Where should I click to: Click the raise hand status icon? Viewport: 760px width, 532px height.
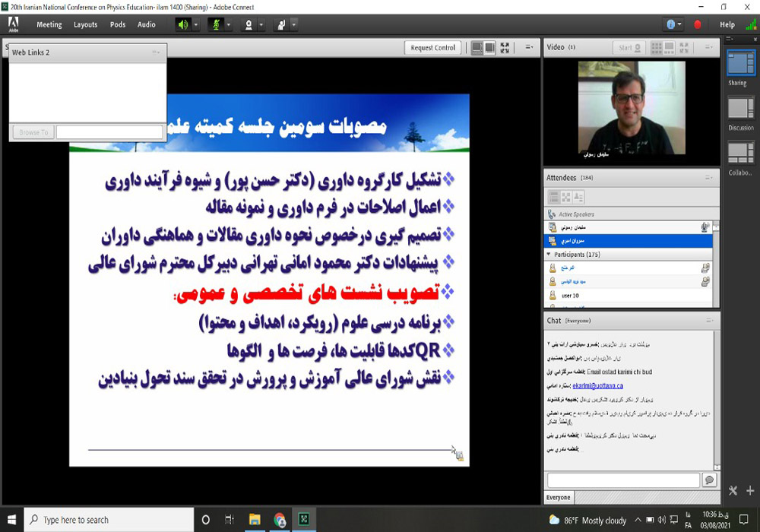click(280, 24)
